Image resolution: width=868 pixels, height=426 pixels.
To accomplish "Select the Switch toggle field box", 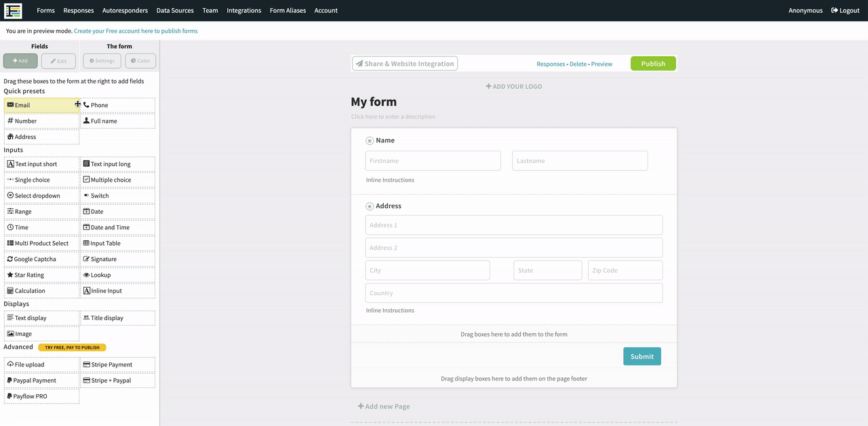I will coord(117,196).
